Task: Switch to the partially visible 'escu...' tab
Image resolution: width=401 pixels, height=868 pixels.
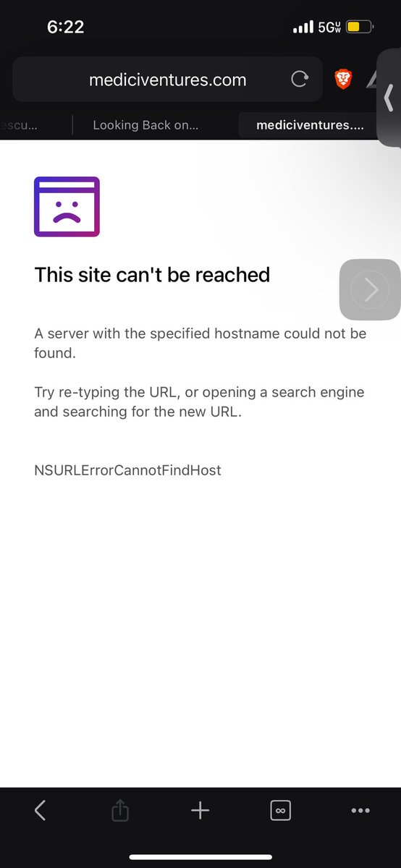Action: (x=20, y=125)
